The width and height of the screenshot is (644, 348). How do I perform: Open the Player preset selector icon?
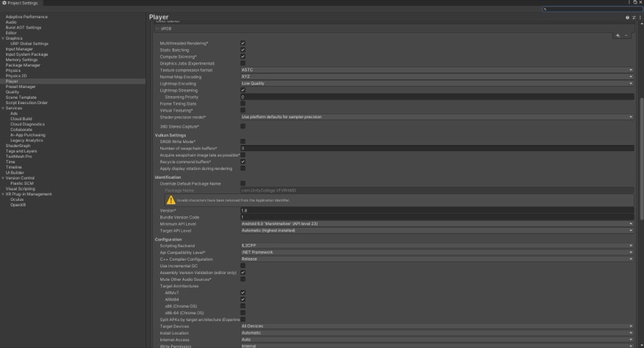634,18
